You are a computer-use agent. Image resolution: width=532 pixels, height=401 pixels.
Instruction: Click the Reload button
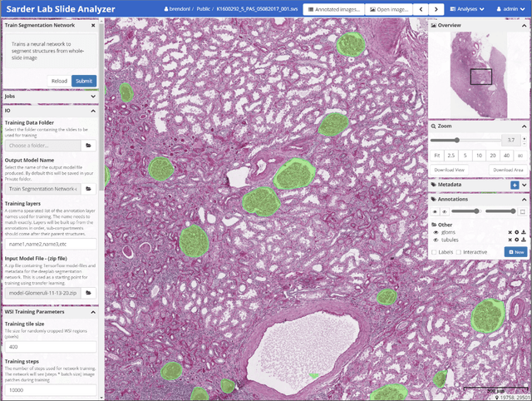[59, 81]
